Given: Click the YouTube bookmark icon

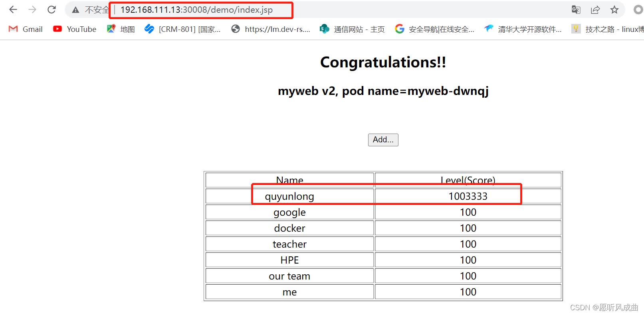Looking at the screenshot, I should [x=57, y=29].
